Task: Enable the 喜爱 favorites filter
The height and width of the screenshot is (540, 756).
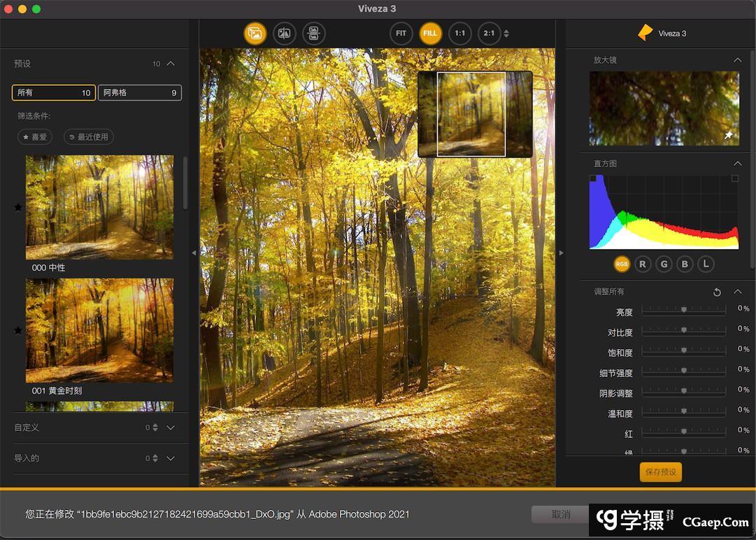Action: (x=35, y=137)
